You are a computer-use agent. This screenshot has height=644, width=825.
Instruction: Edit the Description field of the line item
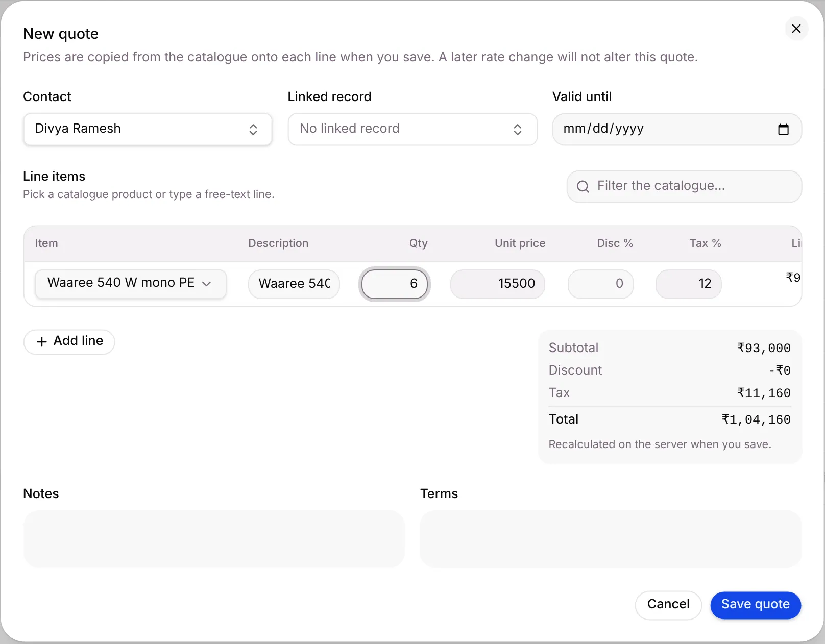point(294,284)
